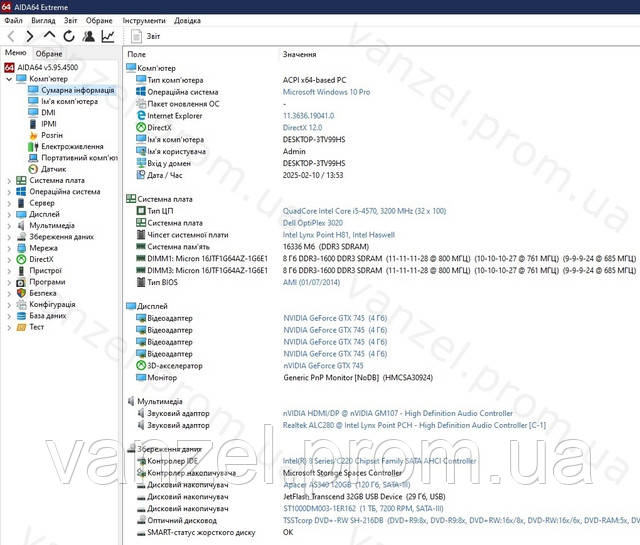Click the Microsoft Windows 10 Pro link
640x545 pixels.
coord(326,92)
